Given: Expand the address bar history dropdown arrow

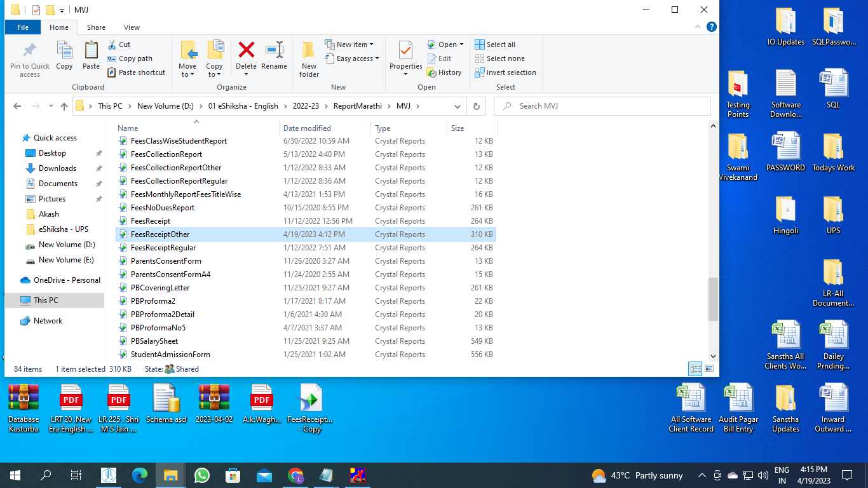Looking at the screenshot, I should point(458,106).
